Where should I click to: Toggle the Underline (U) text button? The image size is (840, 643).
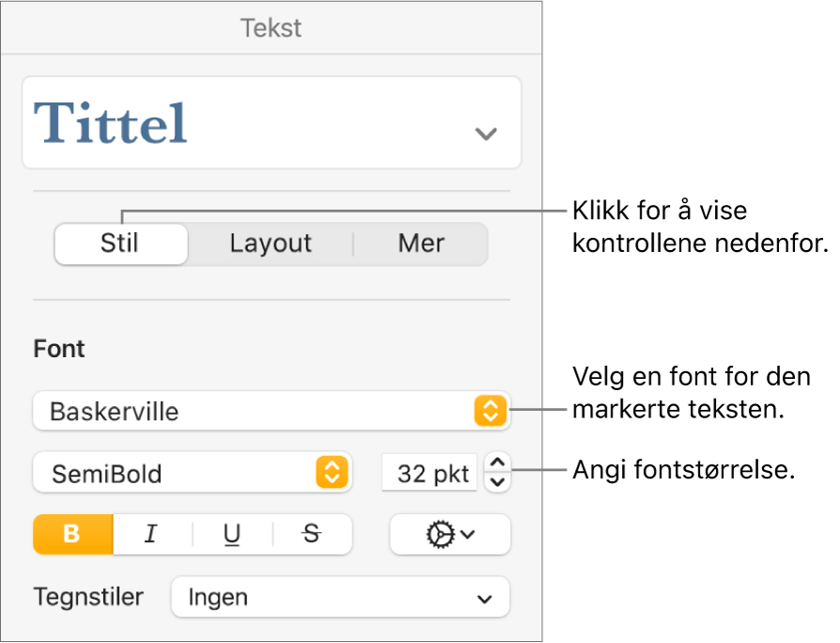coord(232,534)
